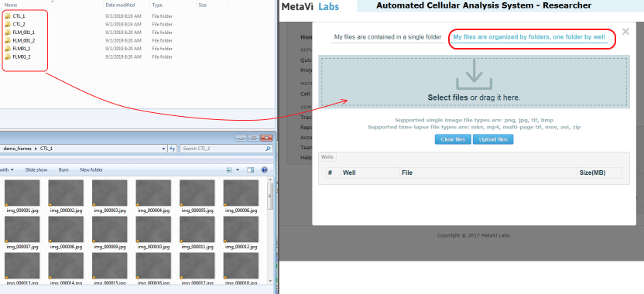Viewport: 644px width, 294px height.
Task: Click the change view icon in Explorer
Action: pyautogui.click(x=230, y=170)
